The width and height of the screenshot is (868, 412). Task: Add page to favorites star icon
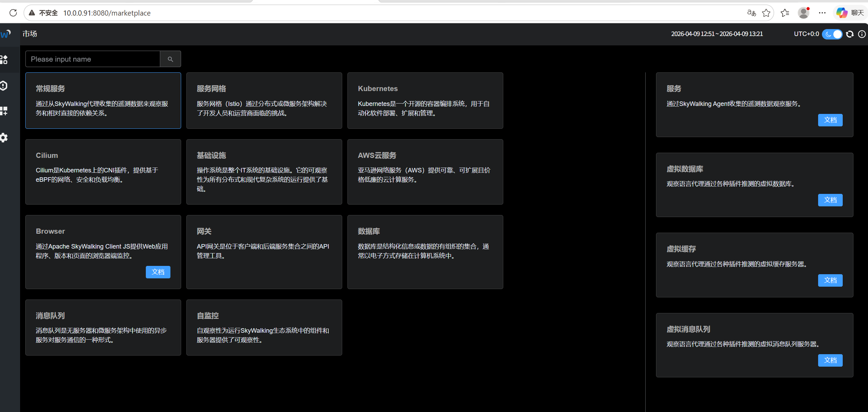[766, 13]
